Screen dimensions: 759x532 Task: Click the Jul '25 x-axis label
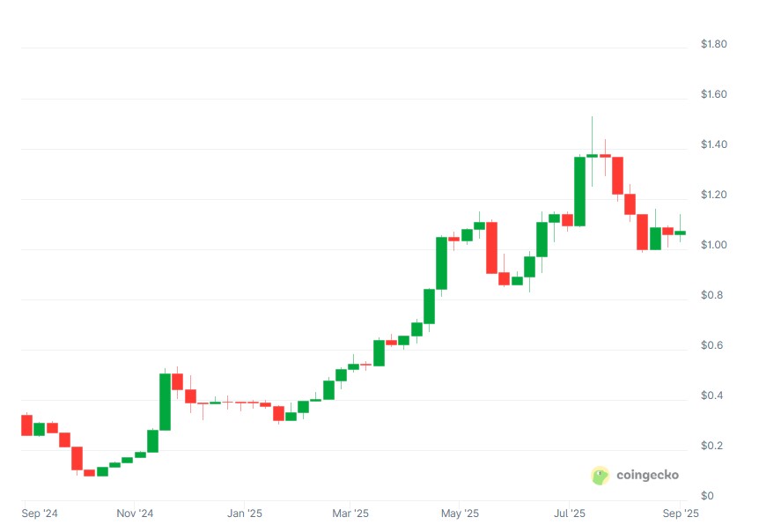point(570,513)
